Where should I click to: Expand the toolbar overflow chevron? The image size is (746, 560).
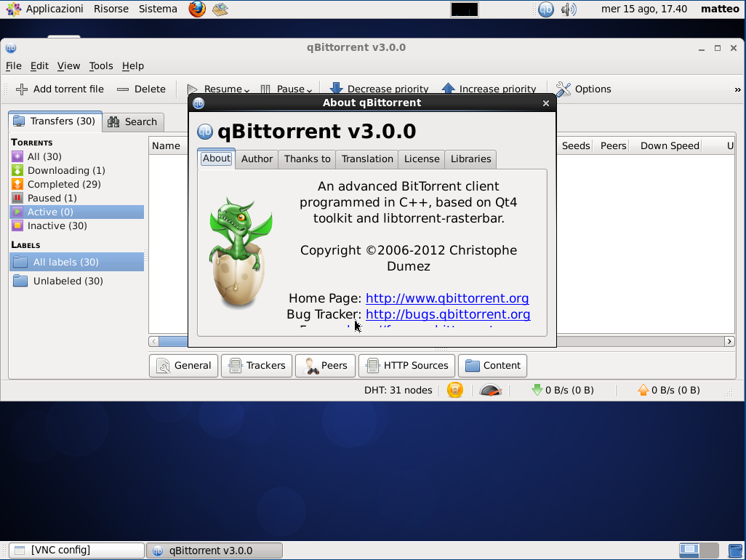(x=737, y=89)
